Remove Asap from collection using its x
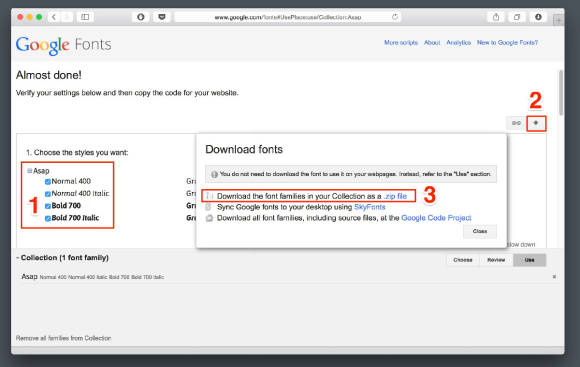580x367 pixels. pyautogui.click(x=554, y=277)
